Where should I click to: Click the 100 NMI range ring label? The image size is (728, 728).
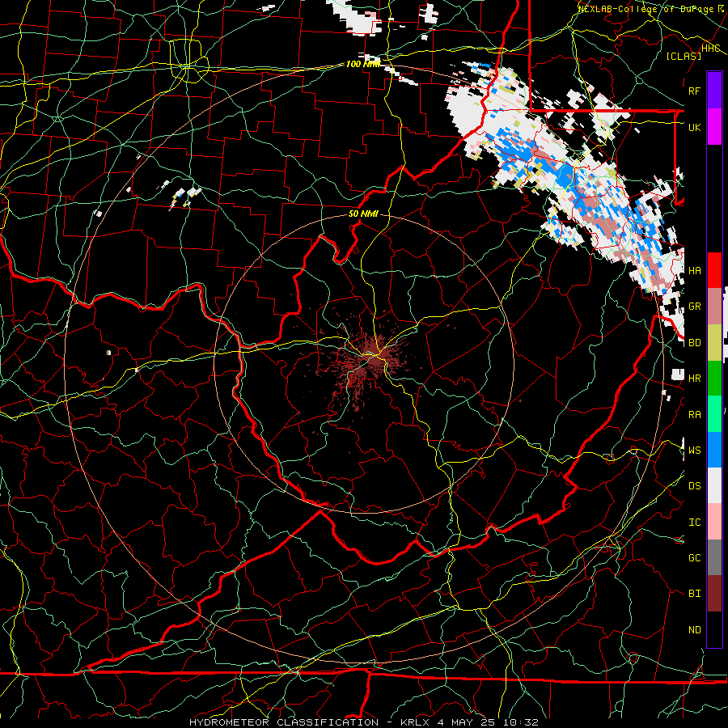pyautogui.click(x=363, y=64)
